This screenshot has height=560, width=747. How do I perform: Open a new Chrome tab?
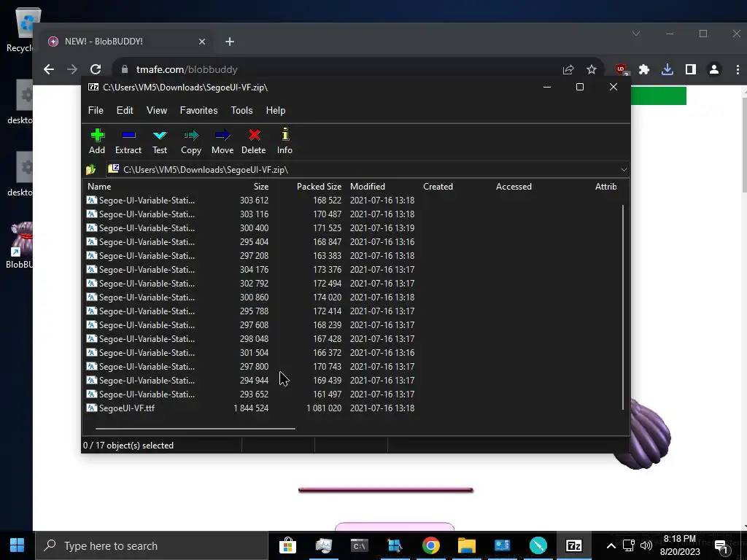[x=230, y=42]
